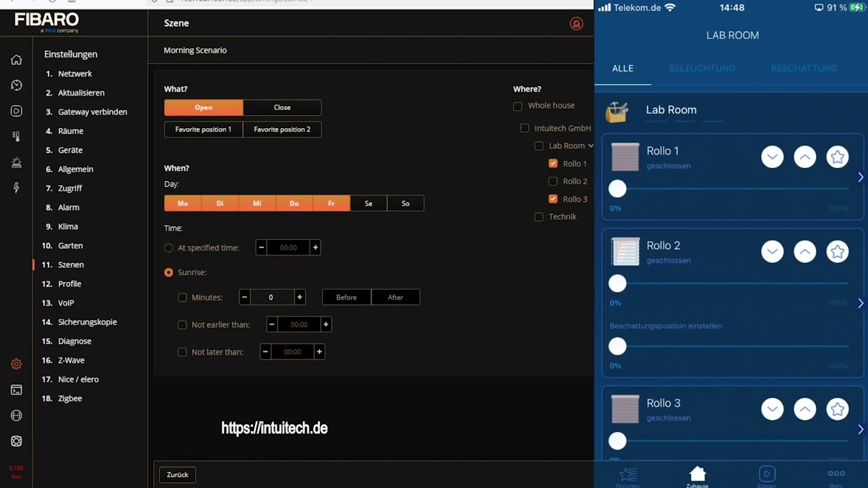868x488 pixels.
Task: Enable the Minutes checkbox
Action: pos(182,298)
